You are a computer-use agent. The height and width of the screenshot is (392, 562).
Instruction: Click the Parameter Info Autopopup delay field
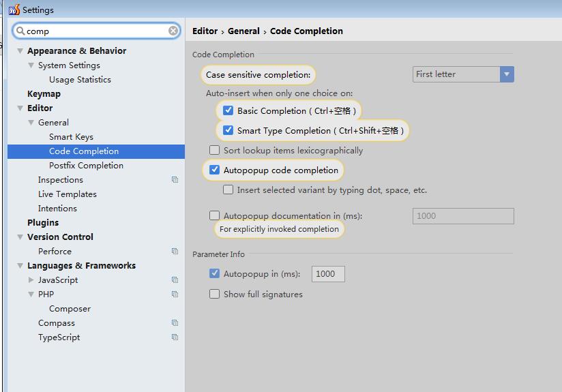point(328,274)
